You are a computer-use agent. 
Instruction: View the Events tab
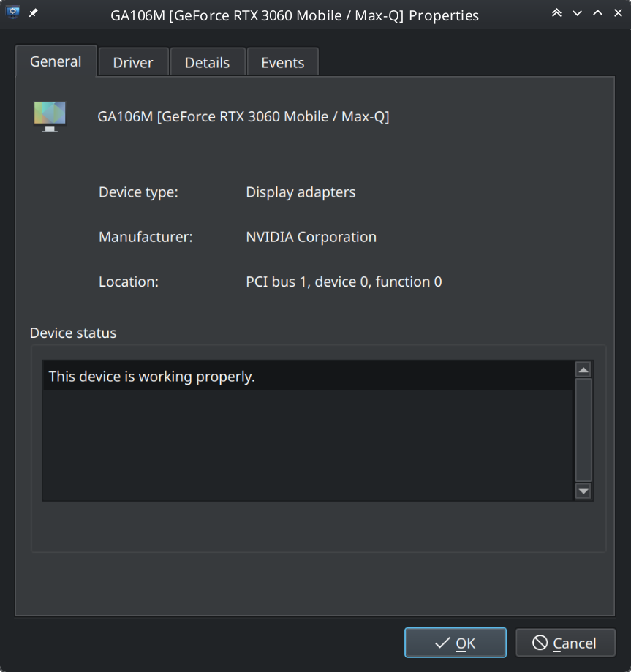[x=283, y=62]
